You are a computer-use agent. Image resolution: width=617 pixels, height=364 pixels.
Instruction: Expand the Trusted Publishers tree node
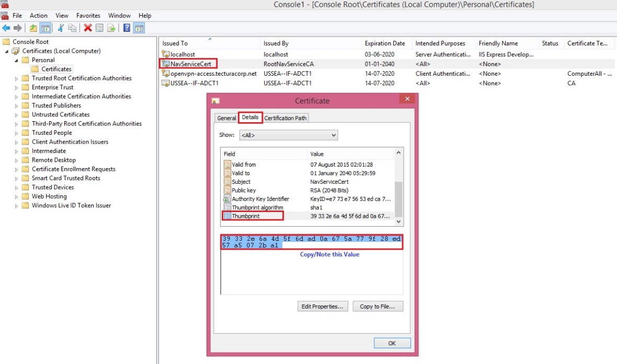(x=16, y=105)
